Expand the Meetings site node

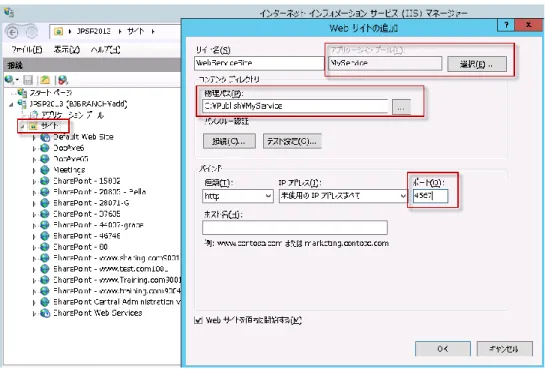tap(34, 171)
